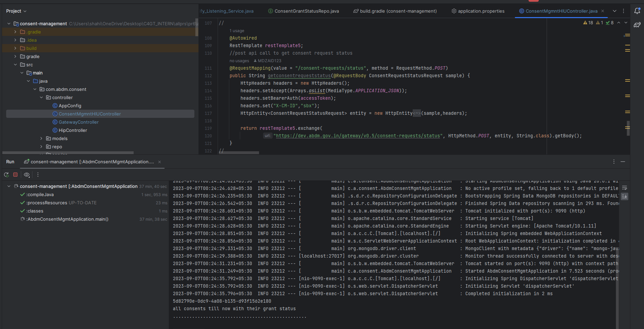This screenshot has width=644, height=329.
Task: Toggle soft-wrap in the console output
Action: pyautogui.click(x=625, y=188)
